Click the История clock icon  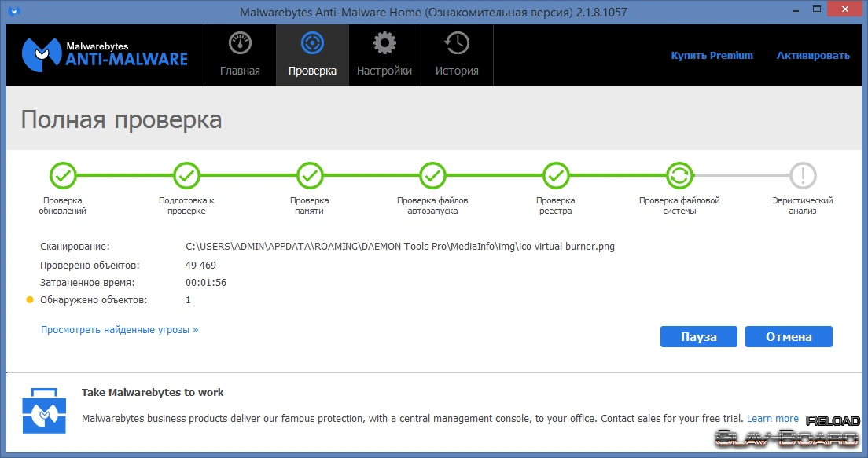click(458, 43)
